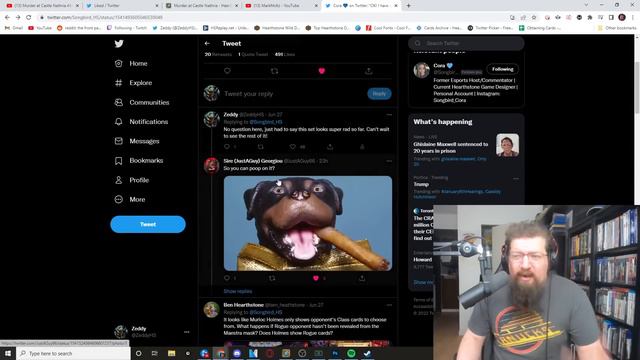
Task: Open the dog puppet image
Action: (308, 223)
